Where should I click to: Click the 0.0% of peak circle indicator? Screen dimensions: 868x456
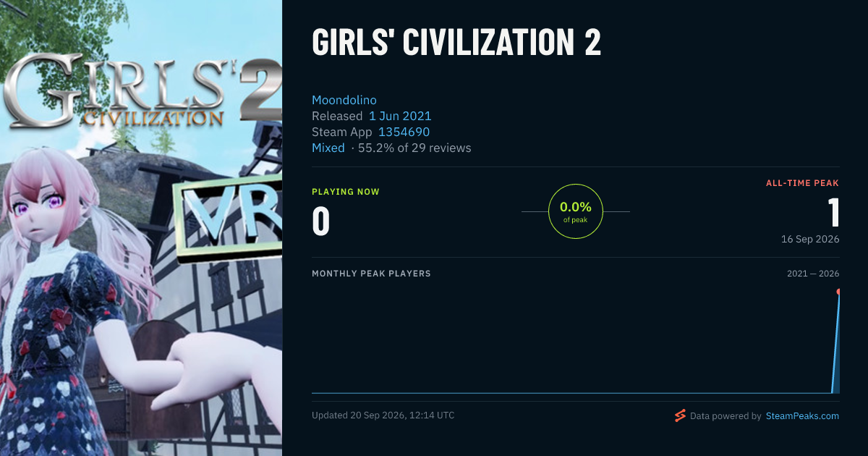click(x=576, y=211)
